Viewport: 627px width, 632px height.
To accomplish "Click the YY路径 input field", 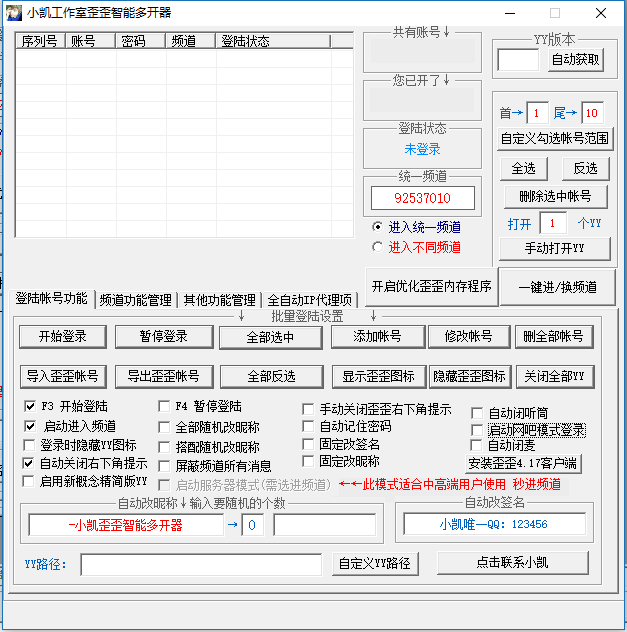I will (x=201, y=565).
